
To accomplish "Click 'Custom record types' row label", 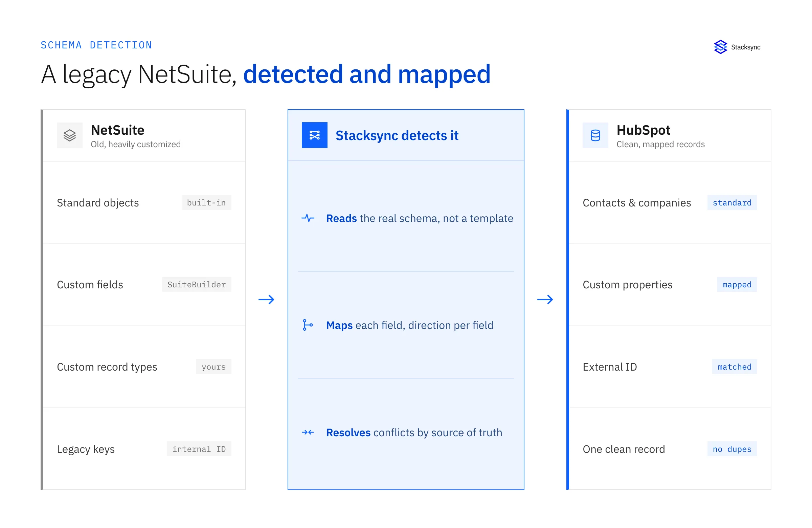I will (107, 367).
